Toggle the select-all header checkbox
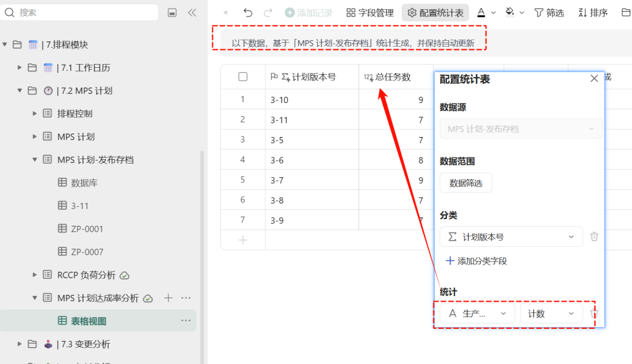Image resolution: width=632 pixels, height=364 pixels. tap(243, 77)
